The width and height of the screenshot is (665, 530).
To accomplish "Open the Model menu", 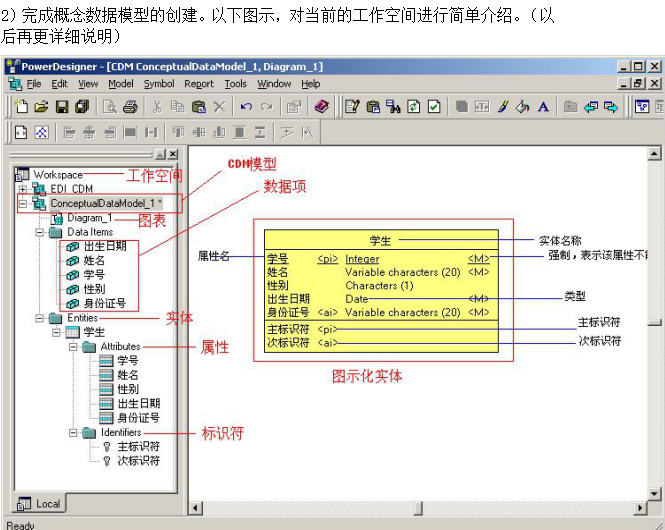I will click(x=120, y=84).
